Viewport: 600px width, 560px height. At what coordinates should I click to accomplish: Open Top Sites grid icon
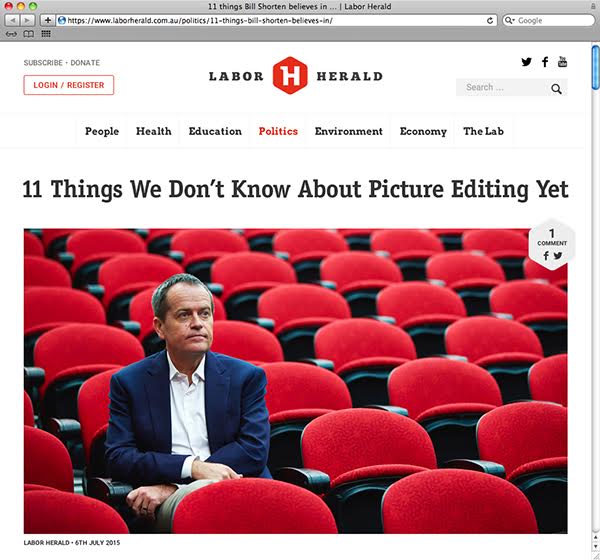[x=46, y=34]
